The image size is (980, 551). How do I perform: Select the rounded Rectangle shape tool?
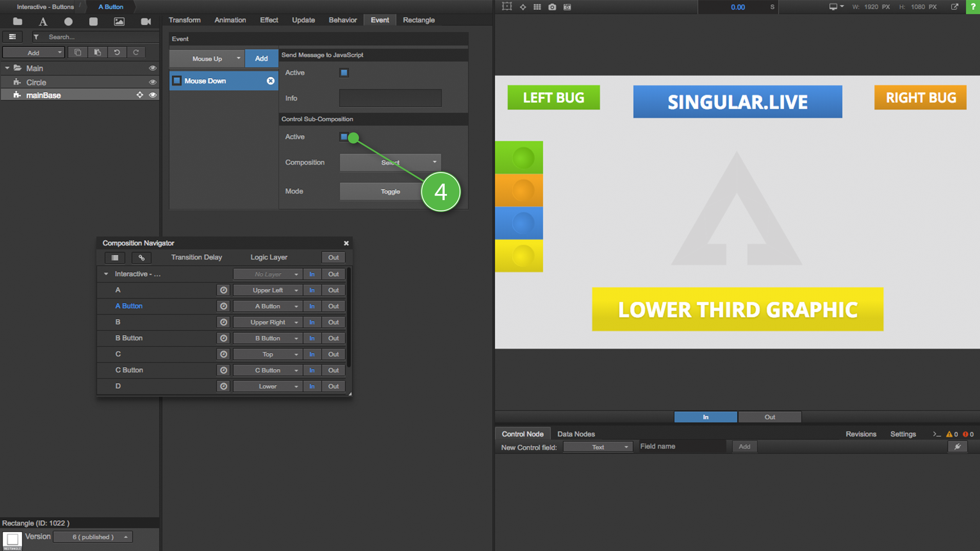point(93,21)
